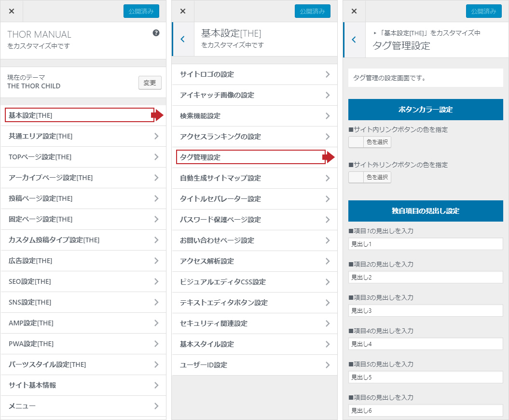Select color for サイト外リンクボタン
Screen dimensions: 509x420
(x=370, y=177)
